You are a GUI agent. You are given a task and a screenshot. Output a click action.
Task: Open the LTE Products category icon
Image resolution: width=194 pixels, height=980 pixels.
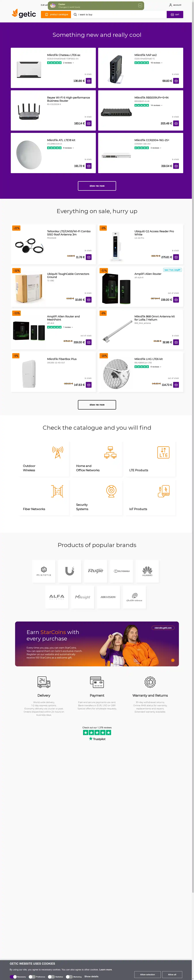click(163, 452)
